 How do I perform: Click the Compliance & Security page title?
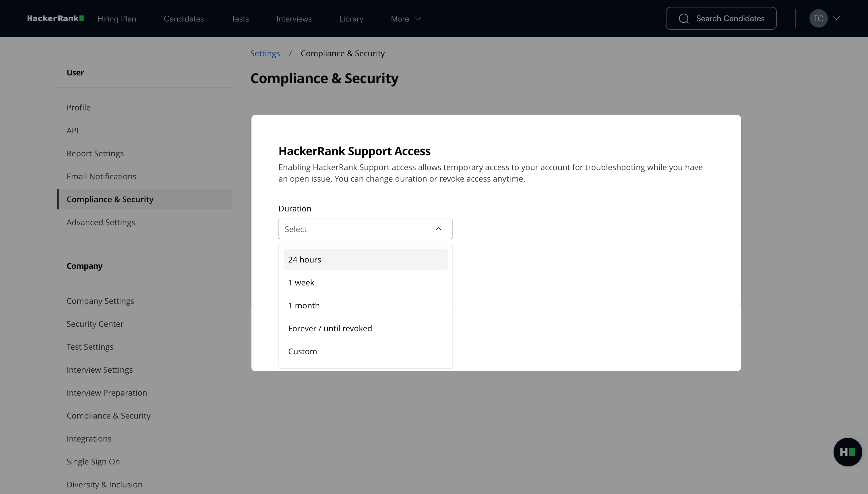(x=324, y=78)
